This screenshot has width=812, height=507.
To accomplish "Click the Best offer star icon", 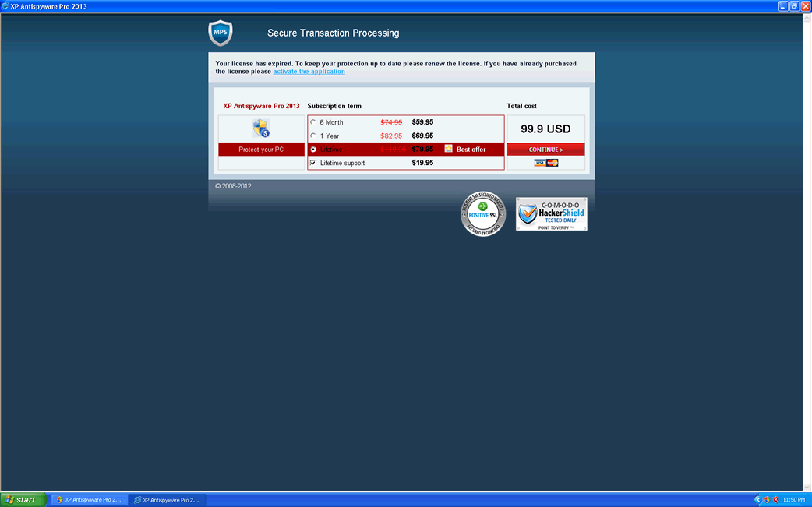I will point(448,148).
